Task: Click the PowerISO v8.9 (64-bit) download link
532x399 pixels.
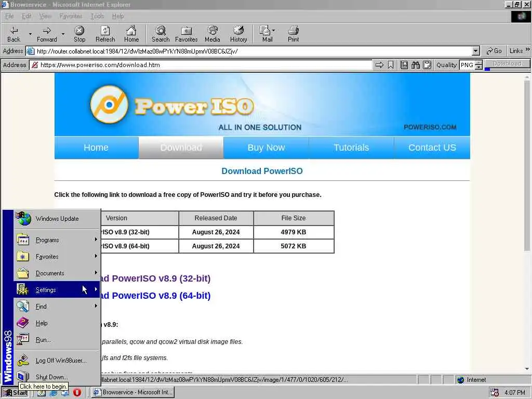Action: (x=156, y=296)
